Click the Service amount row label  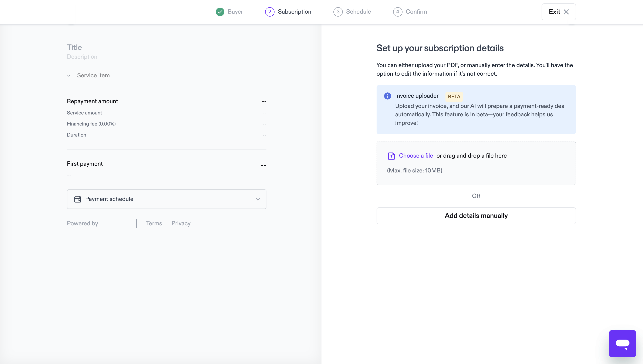point(84,113)
